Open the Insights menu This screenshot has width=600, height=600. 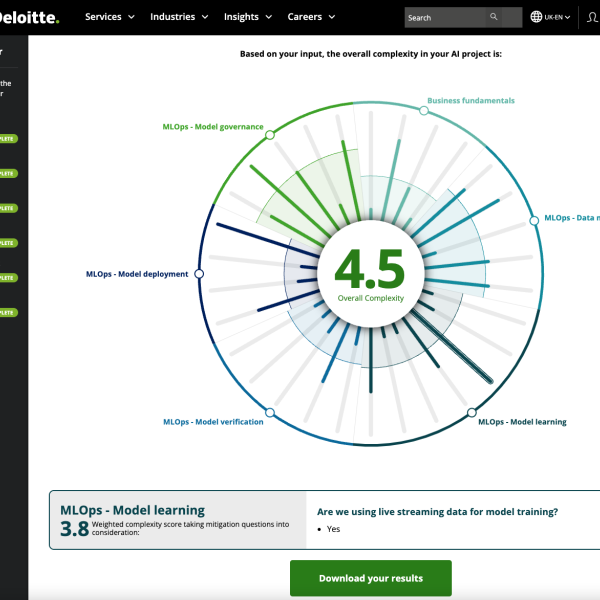tap(248, 17)
